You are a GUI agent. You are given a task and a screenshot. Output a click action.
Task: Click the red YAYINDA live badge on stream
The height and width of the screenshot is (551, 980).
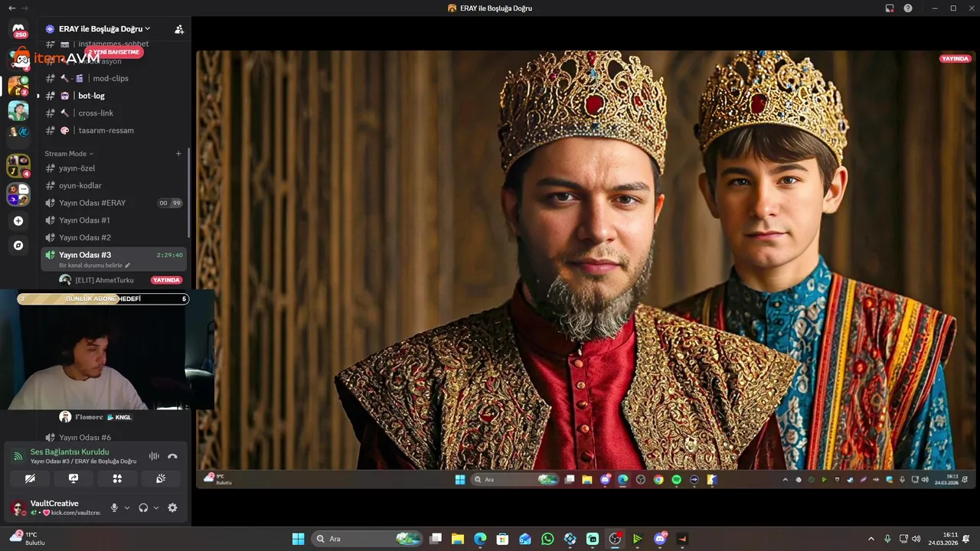(x=955, y=59)
